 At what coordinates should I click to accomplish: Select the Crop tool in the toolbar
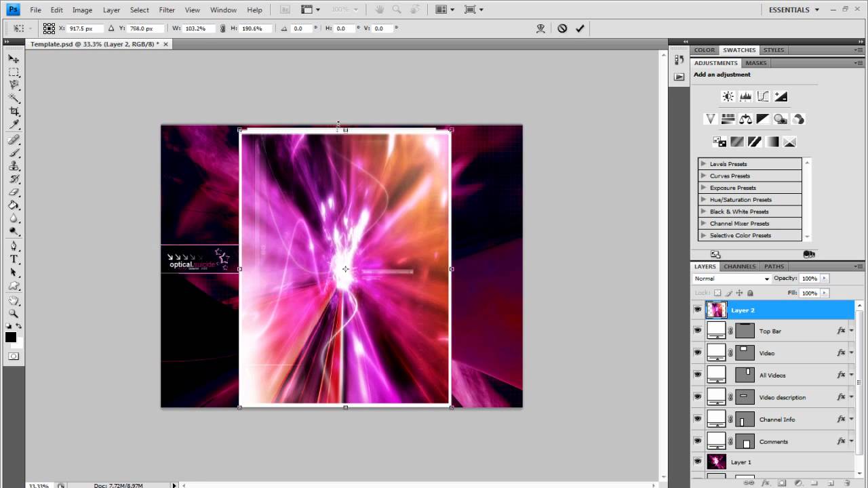[14, 112]
